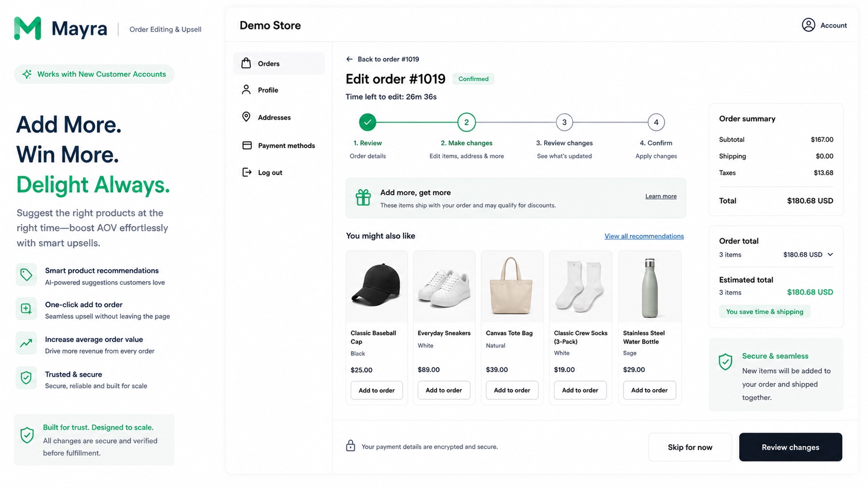
Task: Click Skip for now button
Action: pyautogui.click(x=690, y=447)
